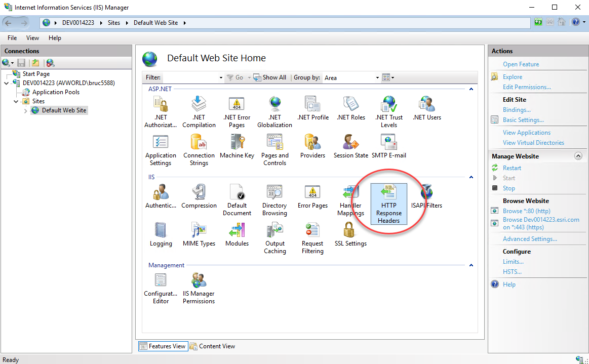Open Advanced Settings... link
Viewport: 589px width, 364px height.
pos(530,239)
